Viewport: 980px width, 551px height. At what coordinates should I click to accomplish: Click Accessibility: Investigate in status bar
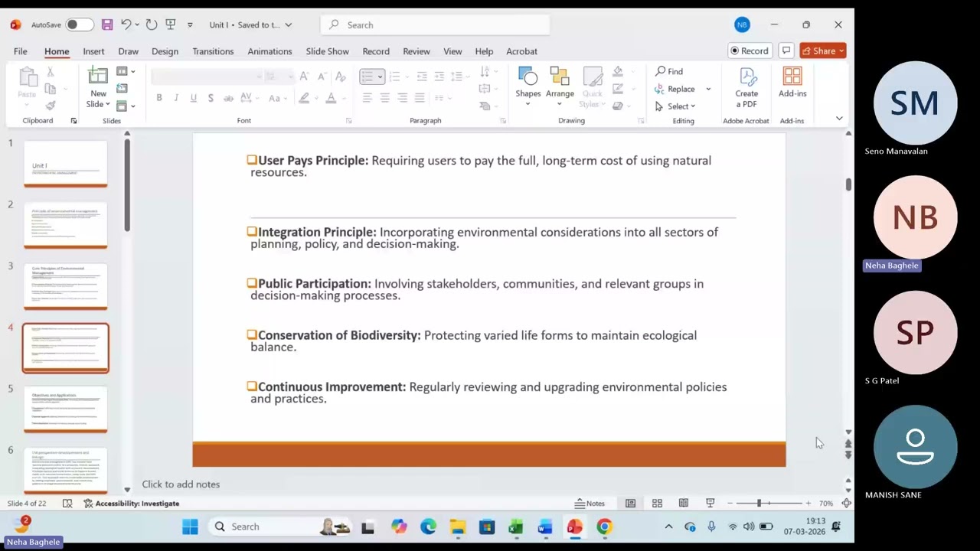(131, 503)
